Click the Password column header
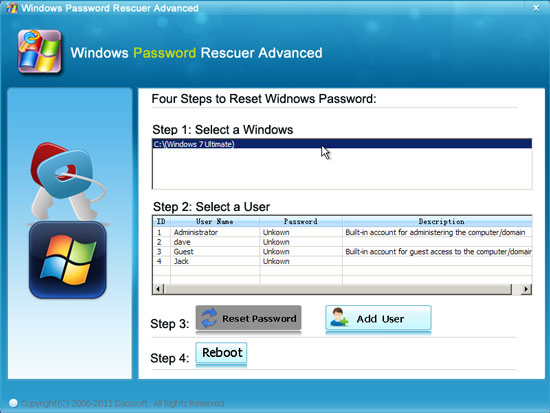 pyautogui.click(x=301, y=221)
